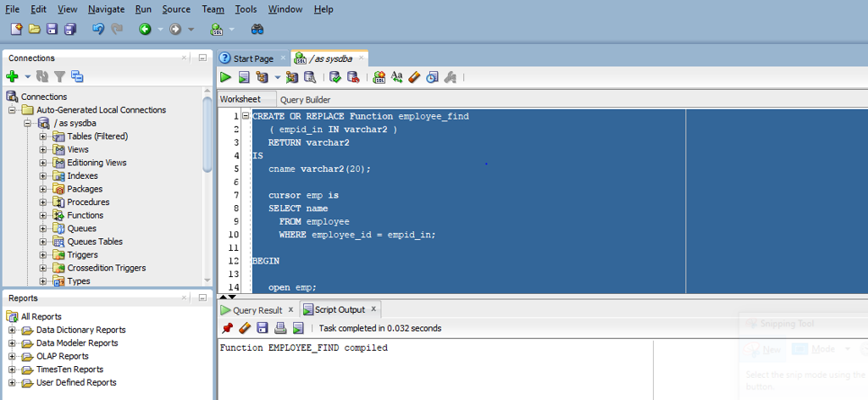This screenshot has width=868, height=400.
Task: Click the Rollback icon with red arrow
Action: click(x=352, y=77)
